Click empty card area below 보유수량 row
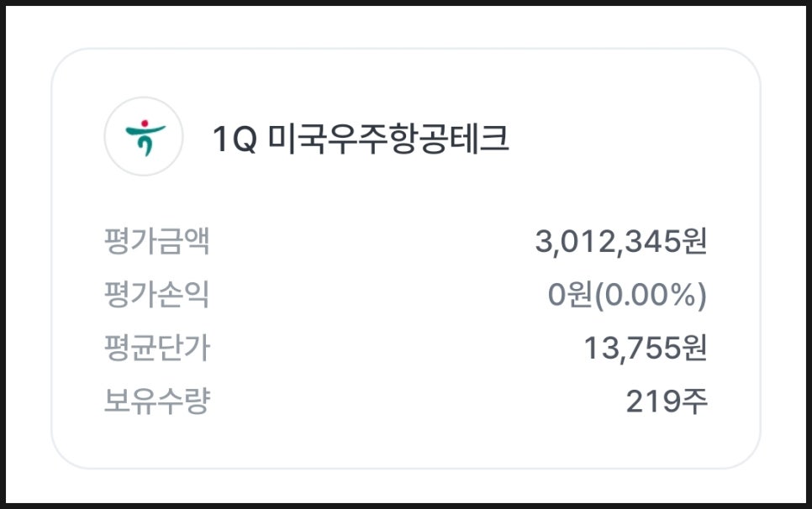812x509 pixels. pyautogui.click(x=403, y=441)
